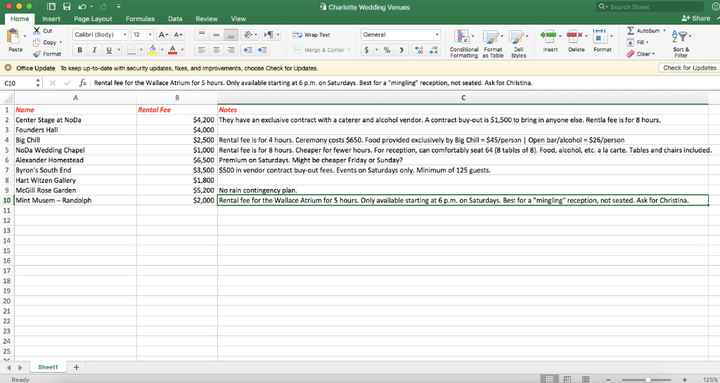Toggle Wrap Text for the cell
Viewport: 720px width, 383px height.
click(311, 35)
